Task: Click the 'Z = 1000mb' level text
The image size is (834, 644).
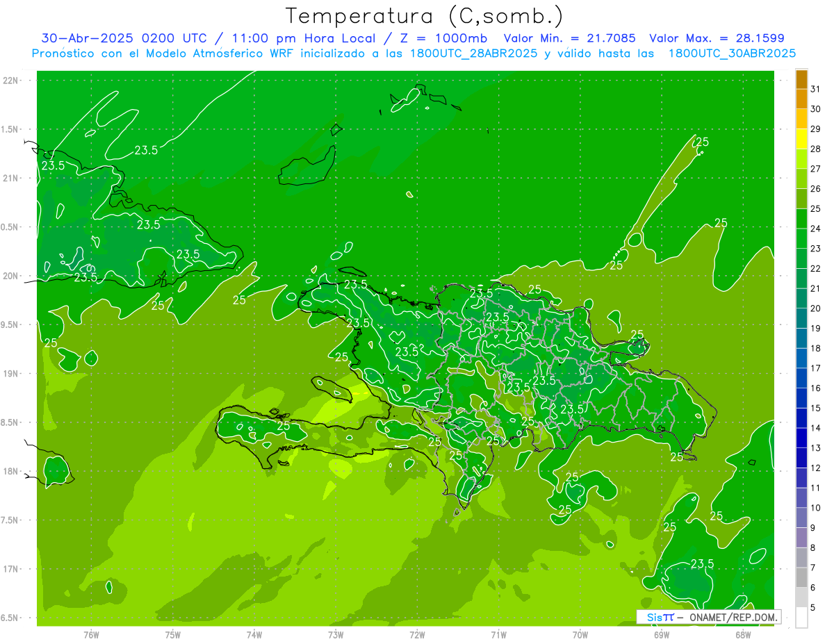Action: [x=443, y=38]
